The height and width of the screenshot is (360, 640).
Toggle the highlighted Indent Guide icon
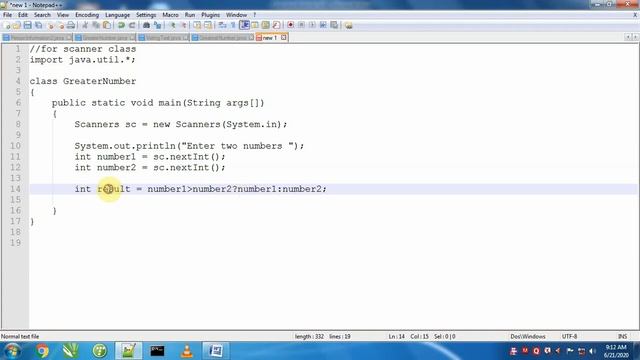click(x=244, y=25)
